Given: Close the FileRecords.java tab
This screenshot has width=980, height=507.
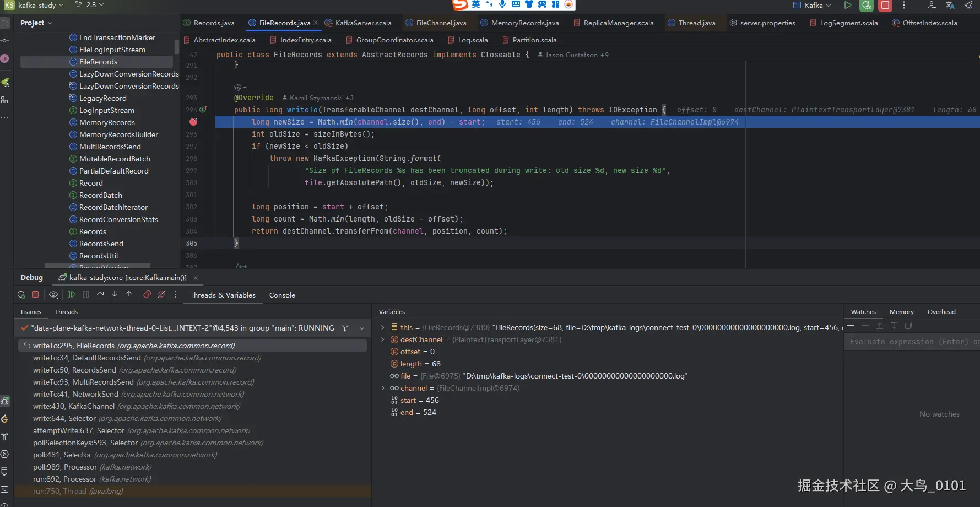Looking at the screenshot, I should click(x=316, y=23).
